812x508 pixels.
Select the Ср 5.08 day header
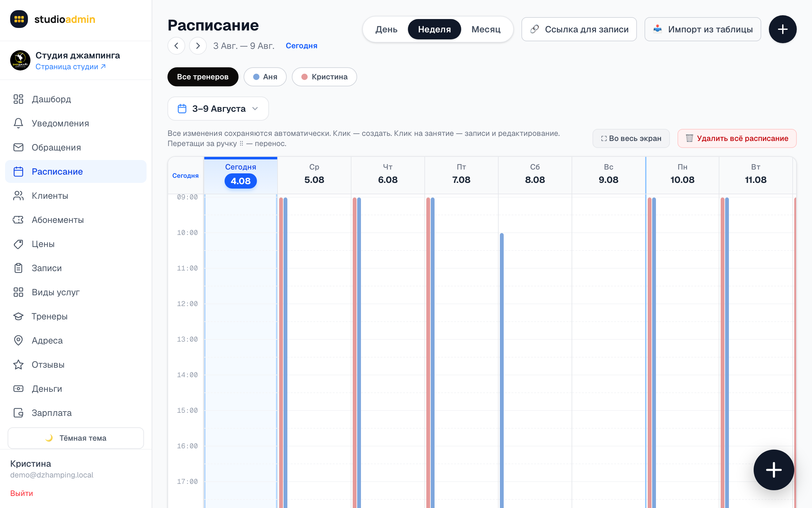click(x=314, y=175)
